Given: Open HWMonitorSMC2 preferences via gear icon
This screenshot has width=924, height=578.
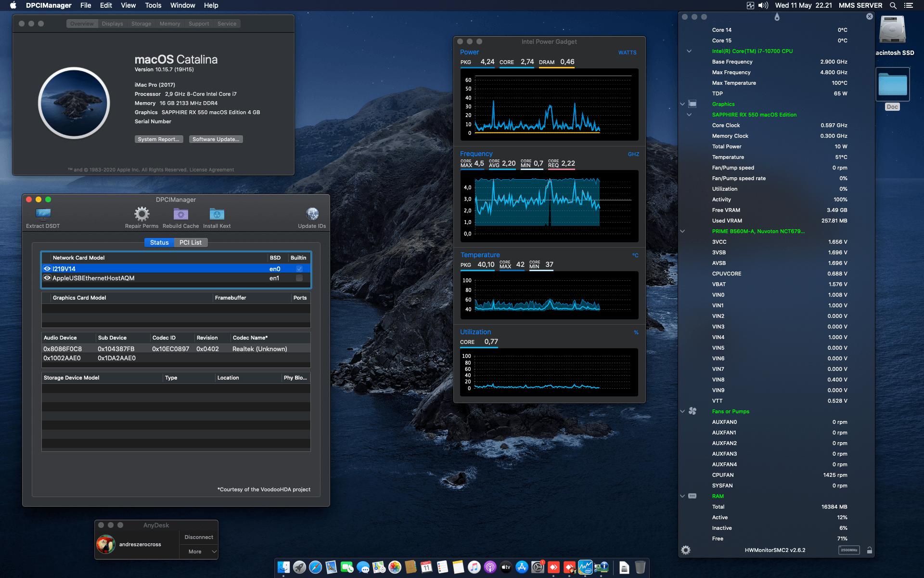Looking at the screenshot, I should 686,549.
